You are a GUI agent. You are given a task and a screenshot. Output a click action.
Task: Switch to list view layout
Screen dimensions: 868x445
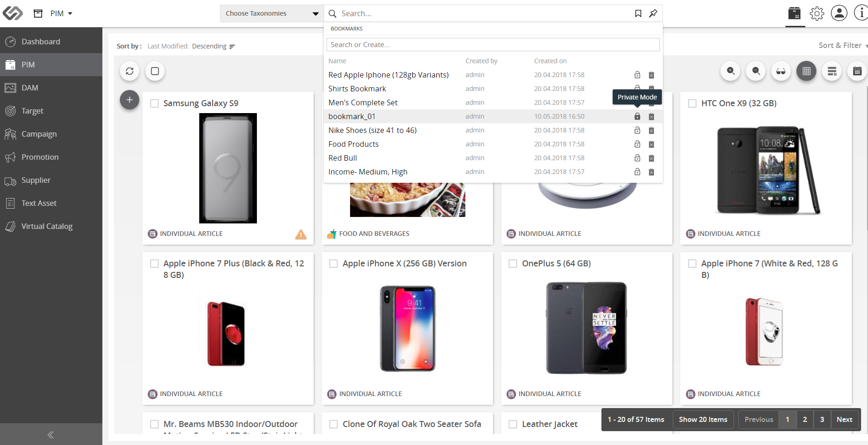832,71
